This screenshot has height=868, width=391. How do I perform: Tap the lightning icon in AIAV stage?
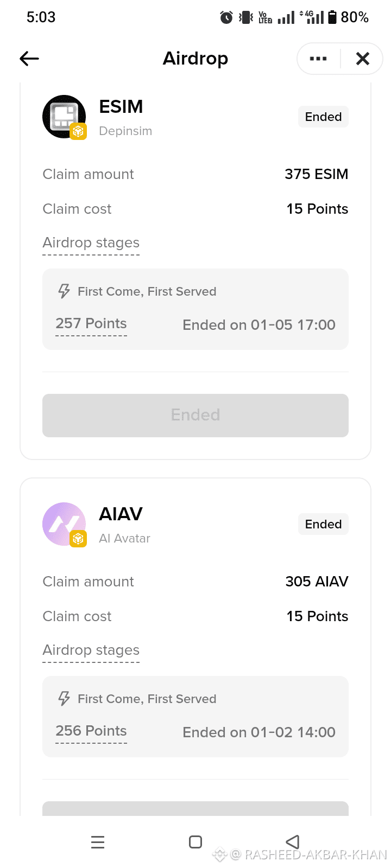[64, 699]
